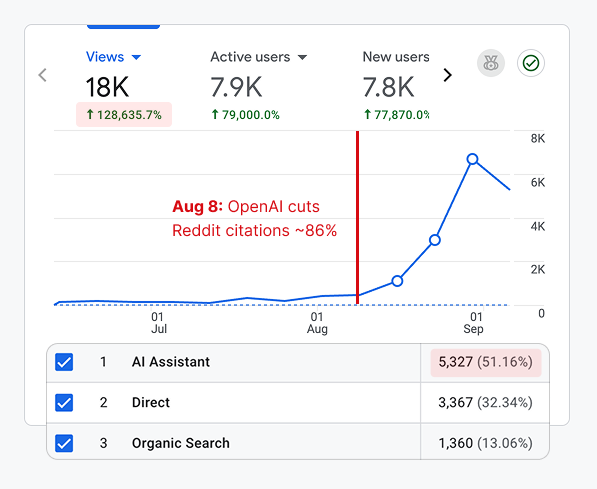Screen dimensions: 597x489
Task: Click the 2K y-axis label
Action: 538,270
